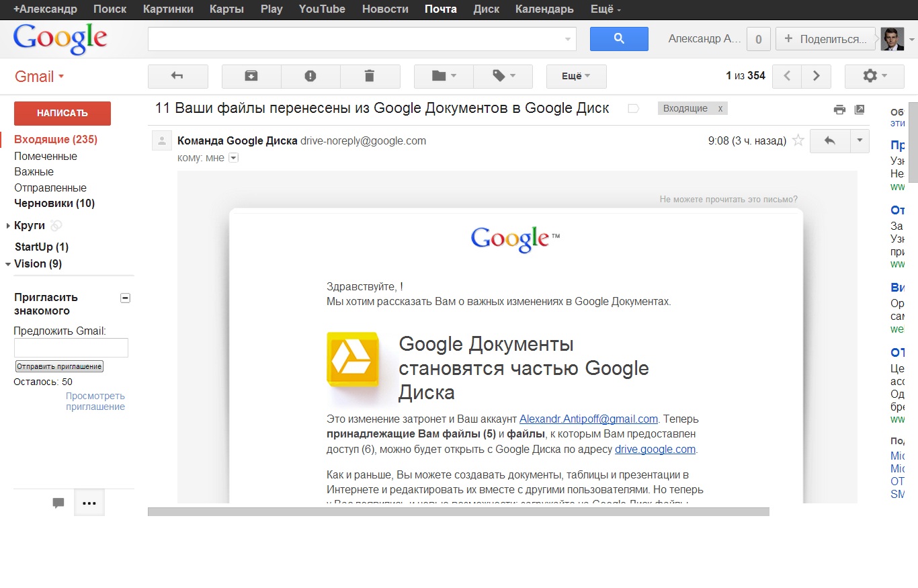Click the НАПИСАТЬ compose button
Screen dimensions: 918x588
62,114
